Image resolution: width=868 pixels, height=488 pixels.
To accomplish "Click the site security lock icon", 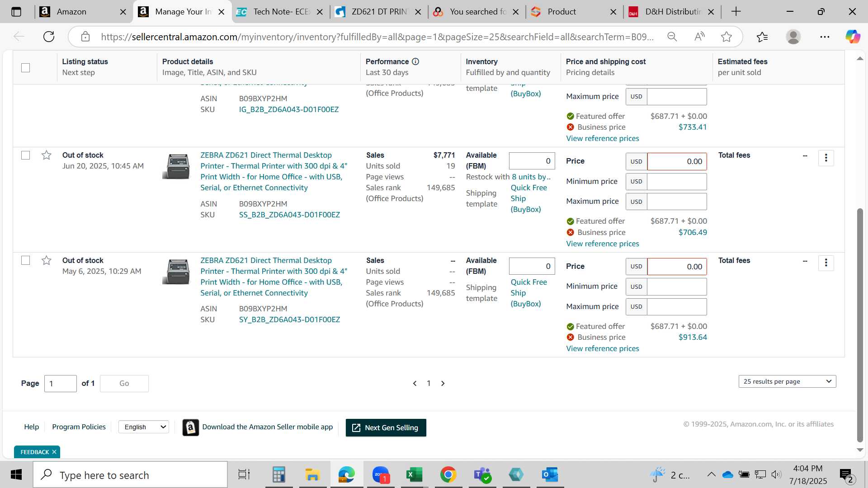I will pyautogui.click(x=85, y=37).
